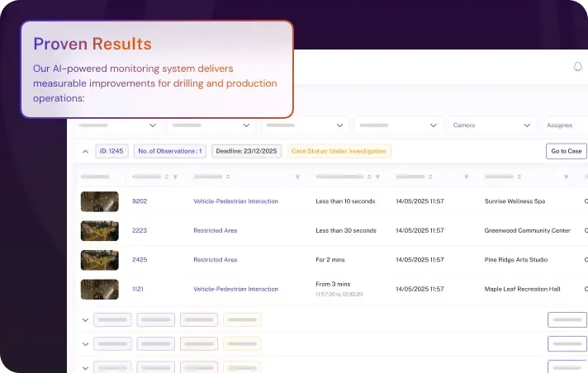Click the filter icon on the duration column
Screen dimensions: 588x373
[377, 177]
